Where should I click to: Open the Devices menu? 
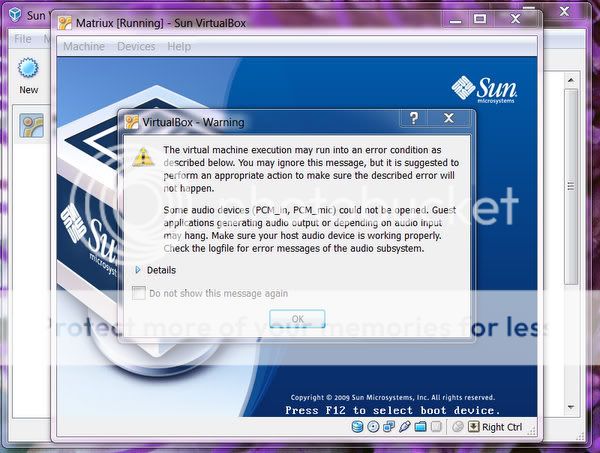coord(136,46)
